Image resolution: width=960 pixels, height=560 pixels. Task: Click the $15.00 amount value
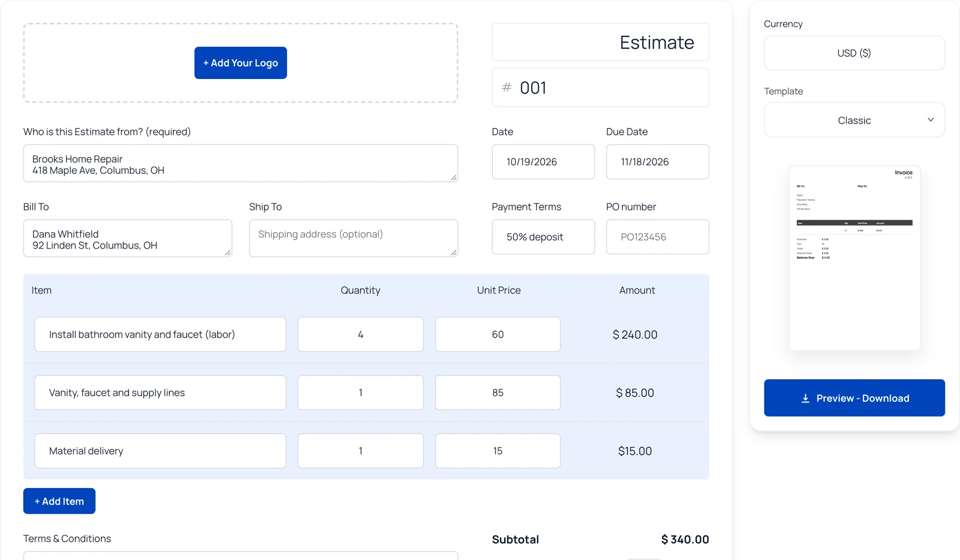click(x=635, y=451)
